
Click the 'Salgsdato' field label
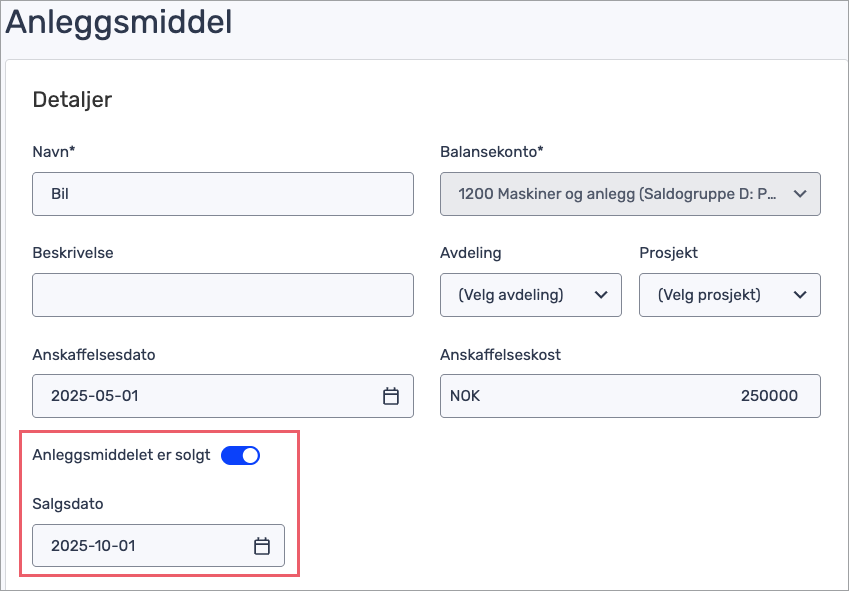[x=68, y=504]
